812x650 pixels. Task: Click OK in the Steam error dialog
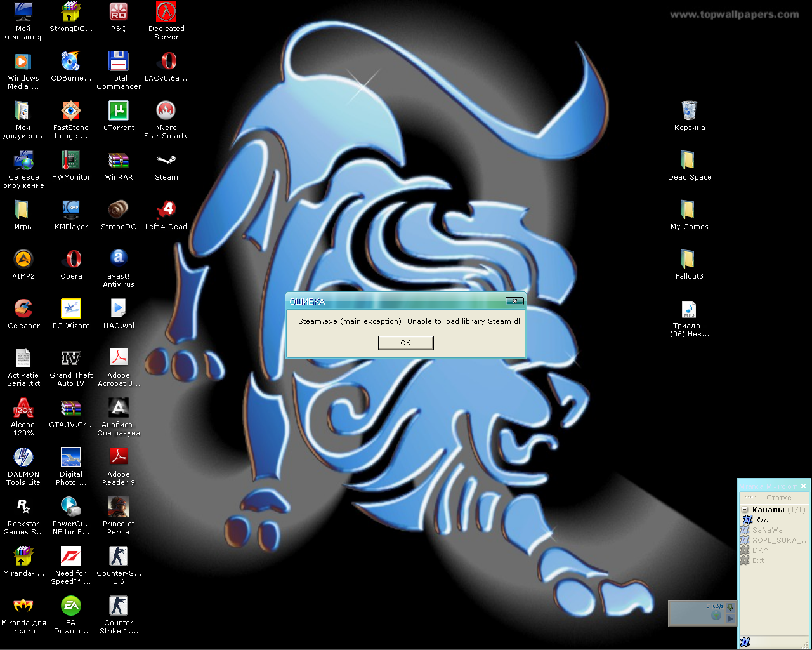(x=405, y=343)
